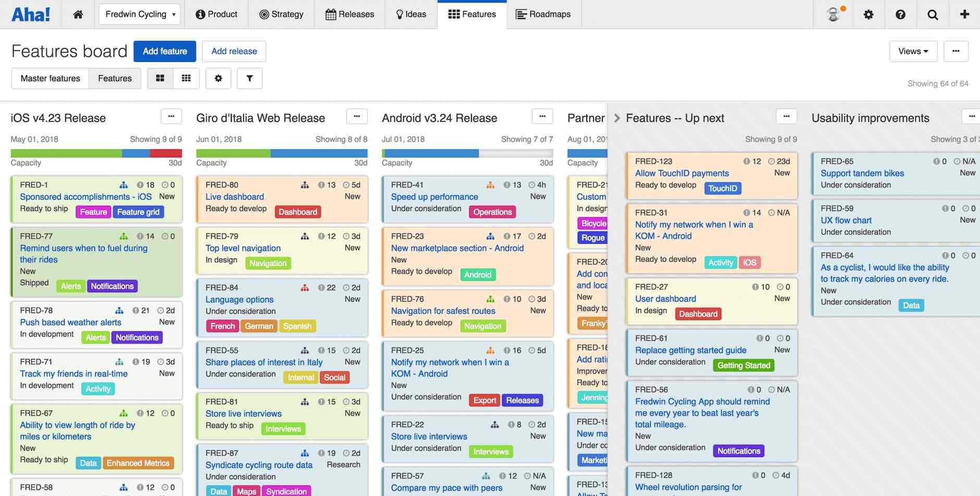The height and width of the screenshot is (496, 980).
Task: Open search with the magnifying glass icon
Action: pos(933,15)
